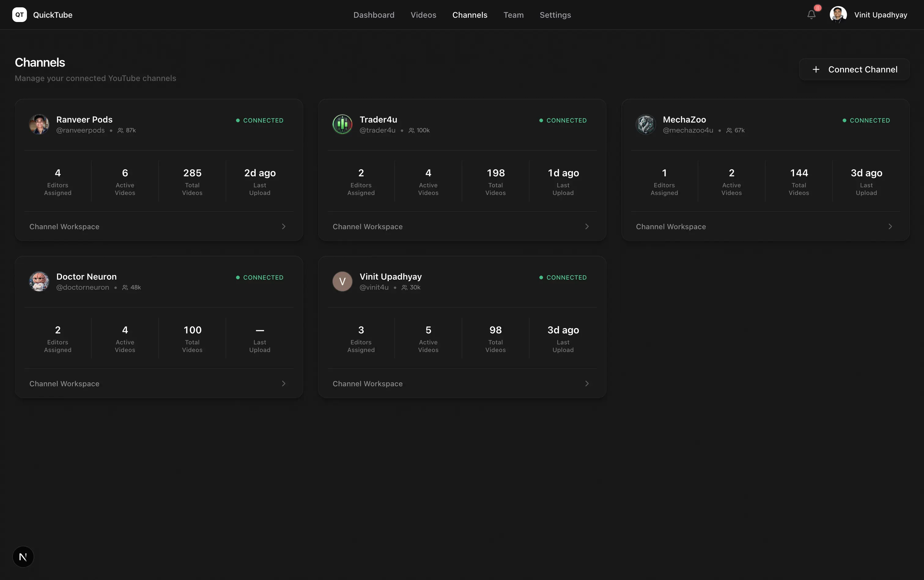
Task: Open the notification bell
Action: tap(811, 15)
